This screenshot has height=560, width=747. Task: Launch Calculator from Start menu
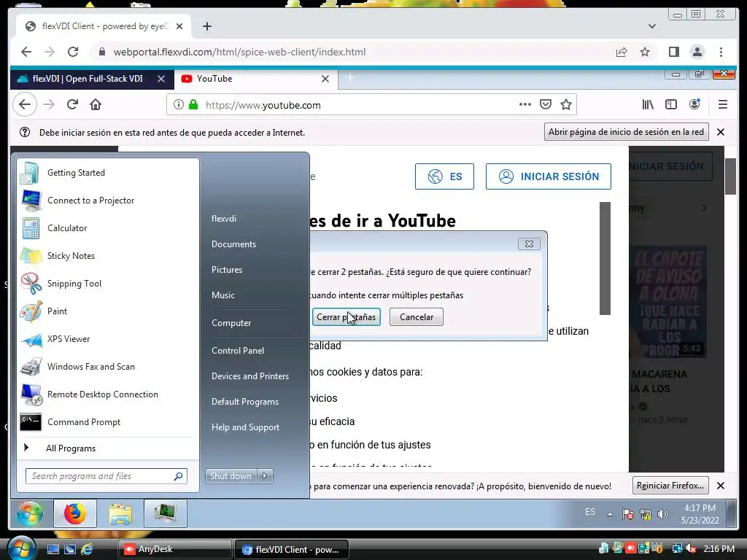pos(108,228)
